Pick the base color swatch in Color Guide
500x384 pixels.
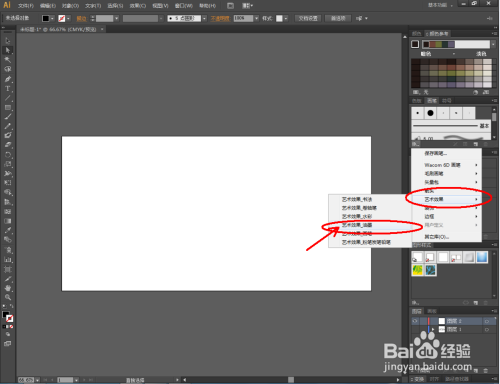click(415, 44)
